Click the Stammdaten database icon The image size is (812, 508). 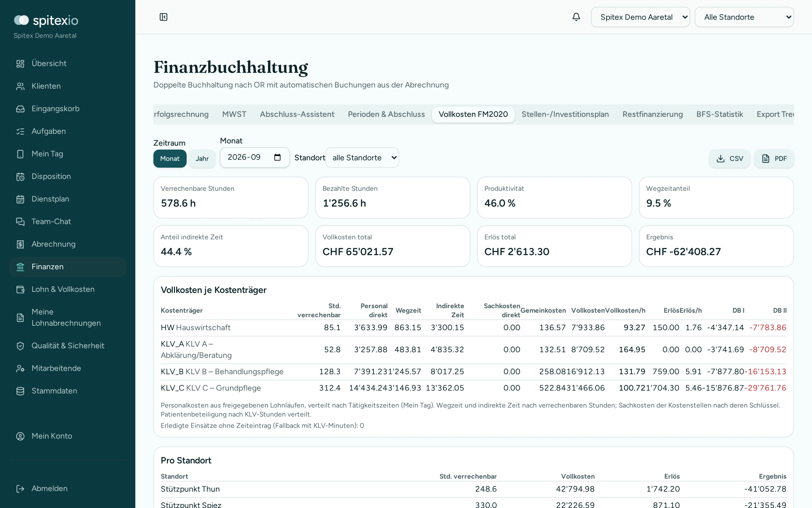[20, 391]
